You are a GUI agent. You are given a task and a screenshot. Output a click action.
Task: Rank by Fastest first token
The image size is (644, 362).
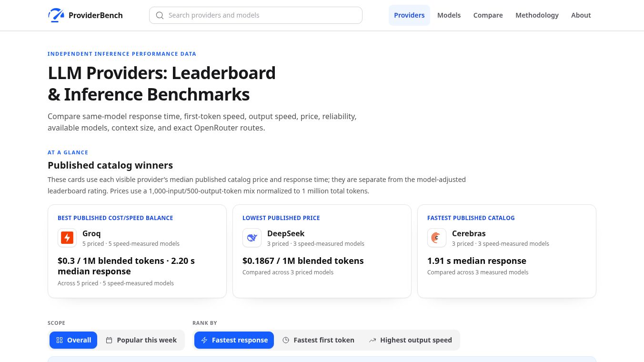(x=318, y=340)
